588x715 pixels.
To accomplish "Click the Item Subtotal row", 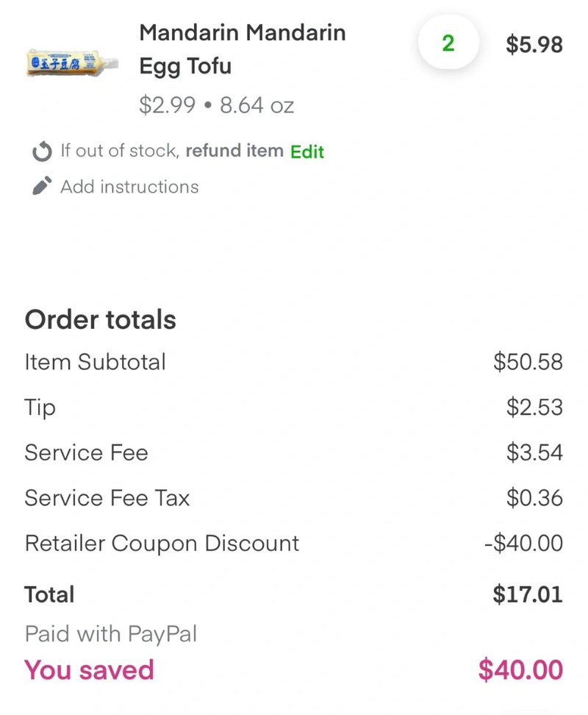I will [294, 362].
